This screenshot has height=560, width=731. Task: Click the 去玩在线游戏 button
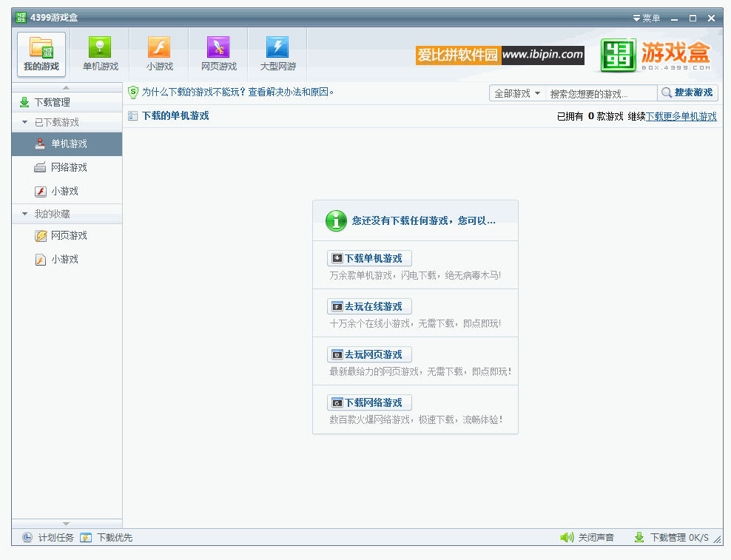tap(369, 306)
